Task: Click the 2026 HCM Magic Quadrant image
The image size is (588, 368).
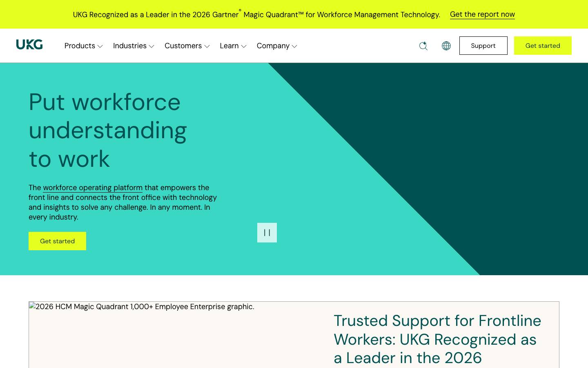Action: point(141,307)
